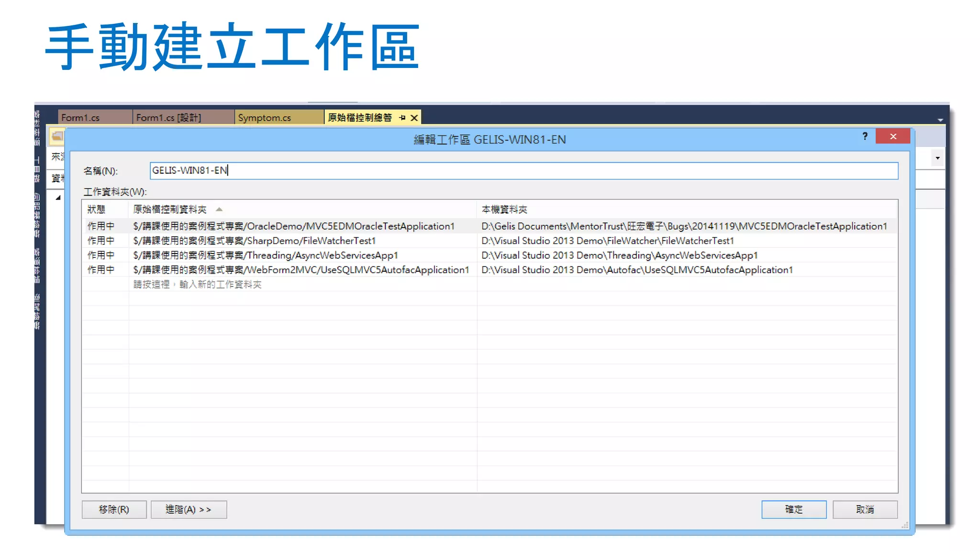This screenshot has height=551, width=980.
Task: Expand options with 進階(A) >> button
Action: click(189, 509)
